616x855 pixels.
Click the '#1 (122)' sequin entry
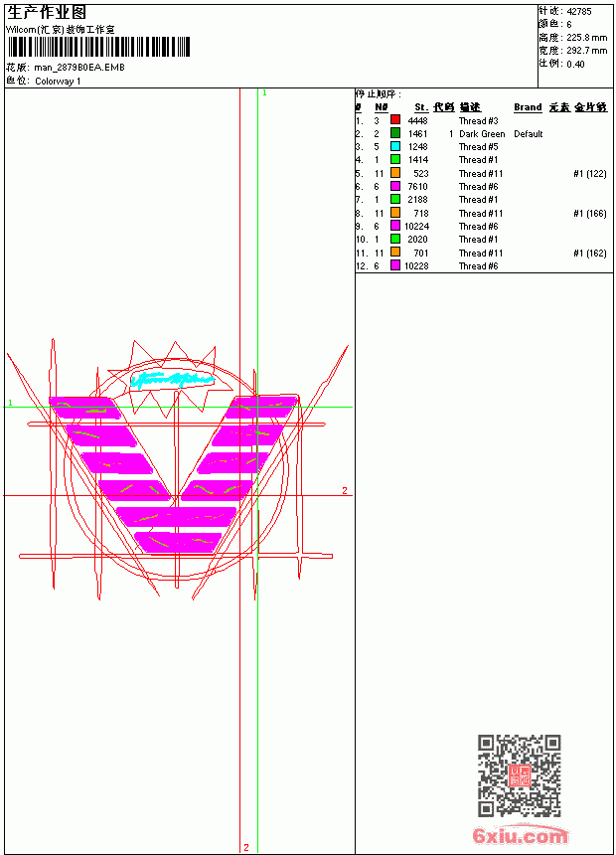click(590, 173)
